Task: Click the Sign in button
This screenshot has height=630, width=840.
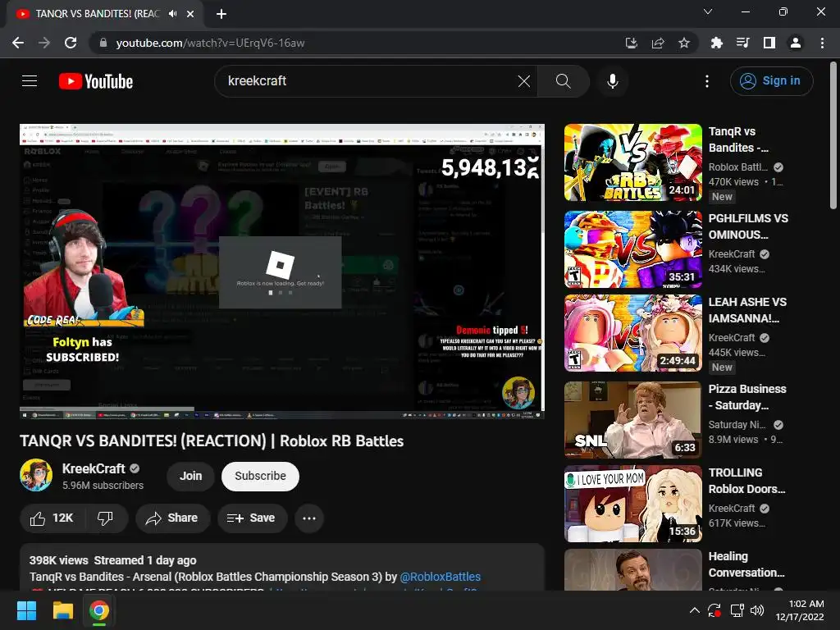Action: [771, 81]
